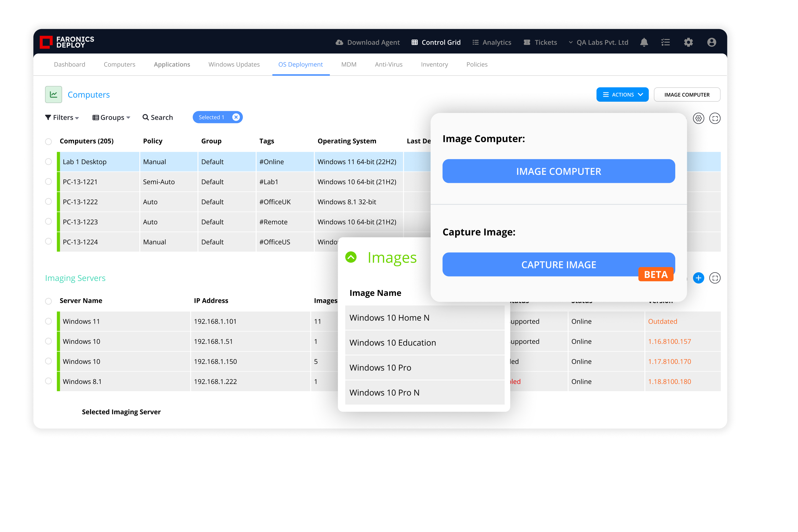Image resolution: width=798 pixels, height=532 pixels.
Task: Switch to the Windows Updates tab
Action: 234,65
